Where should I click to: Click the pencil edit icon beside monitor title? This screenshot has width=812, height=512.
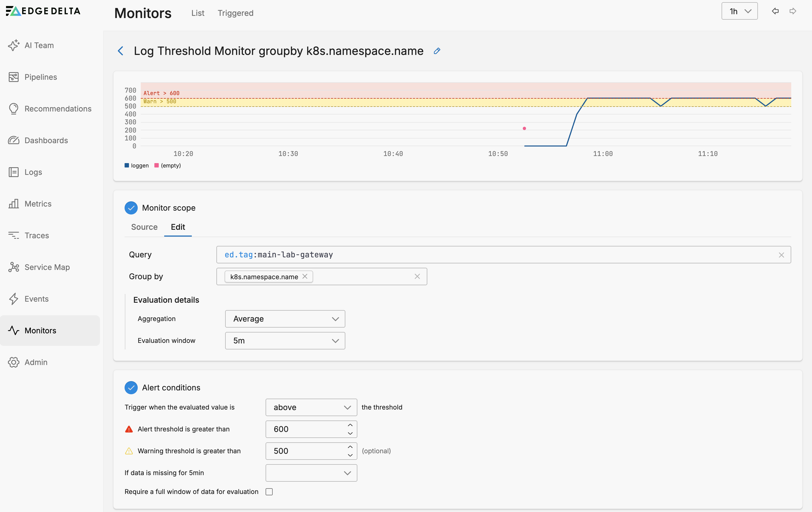[437, 51]
